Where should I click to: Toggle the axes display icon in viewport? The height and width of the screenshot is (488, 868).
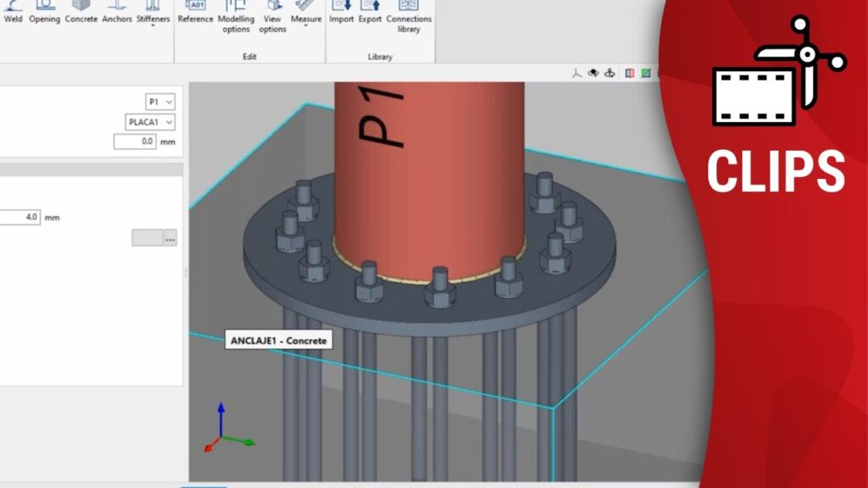[x=576, y=74]
